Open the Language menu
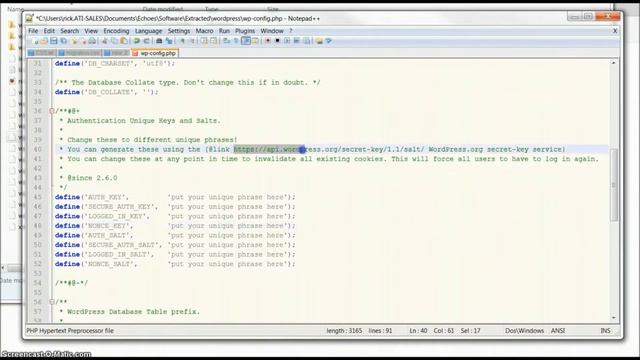 pyautogui.click(x=149, y=31)
